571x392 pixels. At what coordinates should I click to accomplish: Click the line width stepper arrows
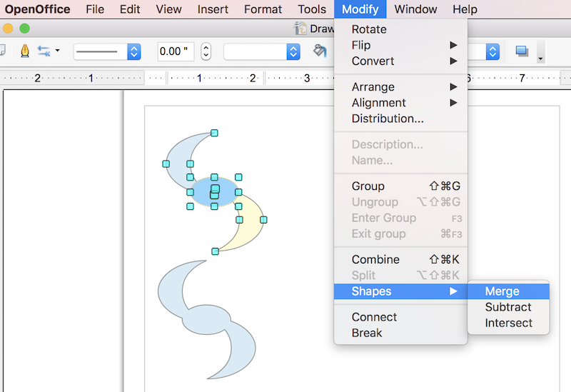[x=206, y=51]
